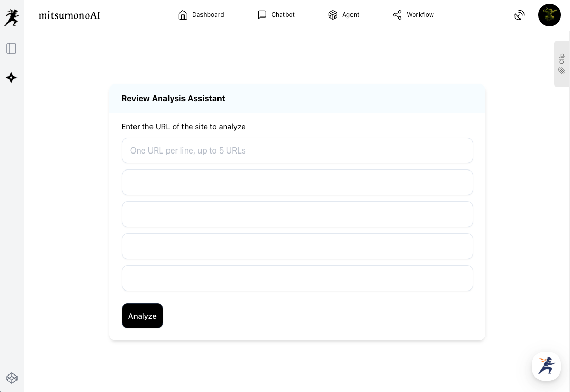570x392 pixels.
Task: Open the Dashboard page
Action: click(x=201, y=15)
